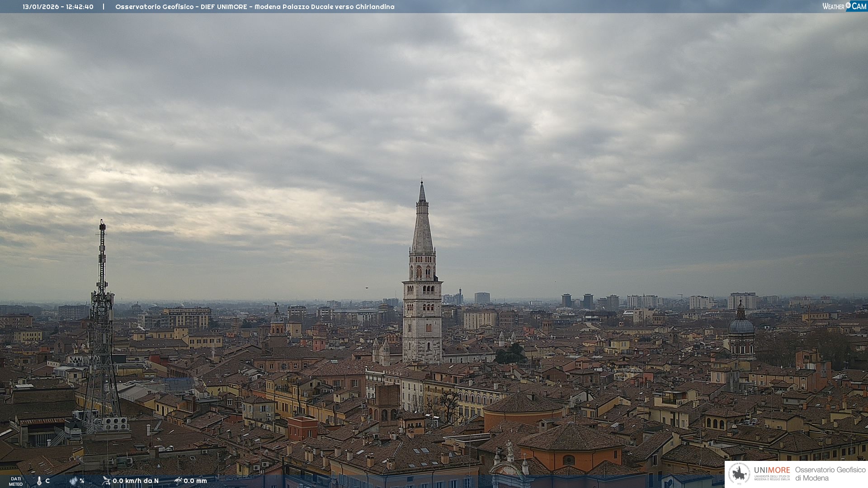Click the % humidity unit label
868x488 pixels.
click(x=82, y=481)
